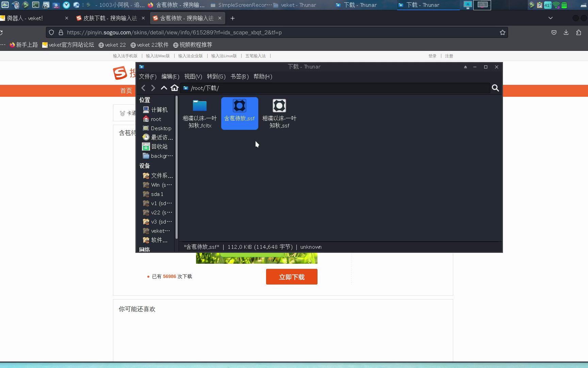Click the browser URL address bar

click(x=276, y=32)
